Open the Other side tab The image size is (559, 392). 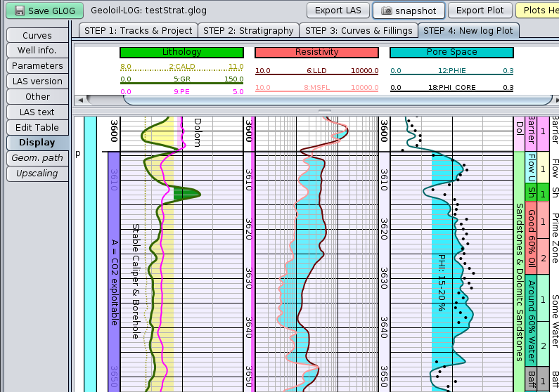coord(37,96)
